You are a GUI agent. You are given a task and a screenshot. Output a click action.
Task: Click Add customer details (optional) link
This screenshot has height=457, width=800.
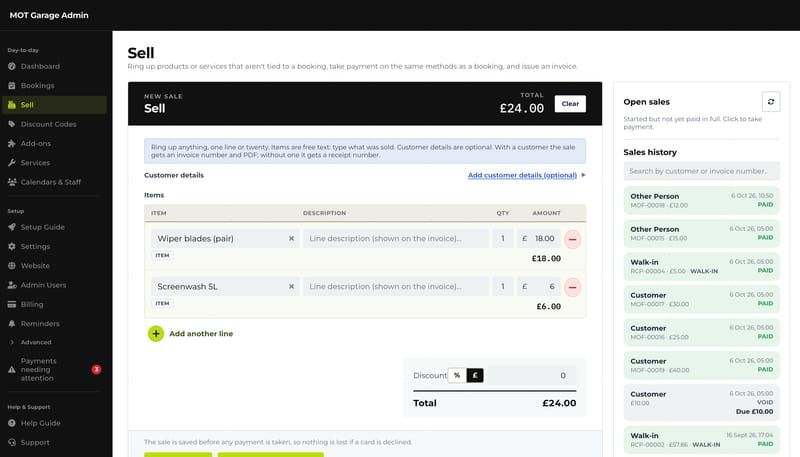click(522, 175)
